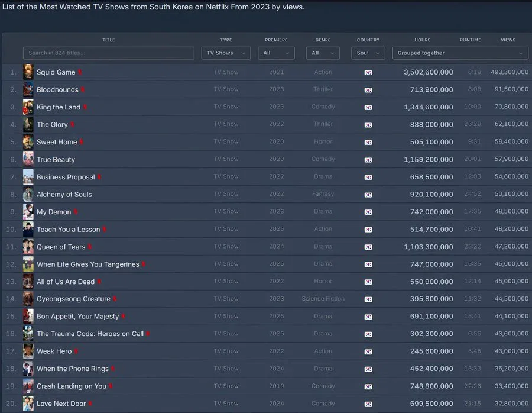Click the Fantasy genre cell
This screenshot has width=532, height=413.
[323, 194]
